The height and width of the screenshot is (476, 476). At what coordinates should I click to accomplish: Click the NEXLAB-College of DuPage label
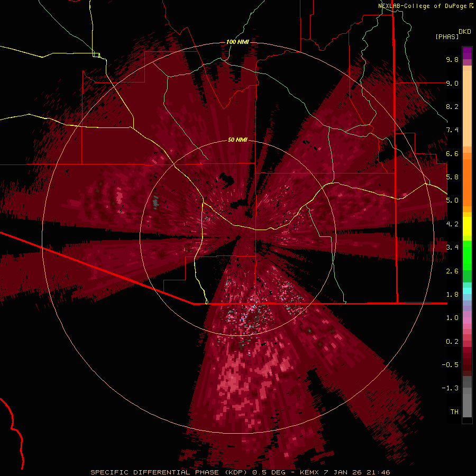422,6
